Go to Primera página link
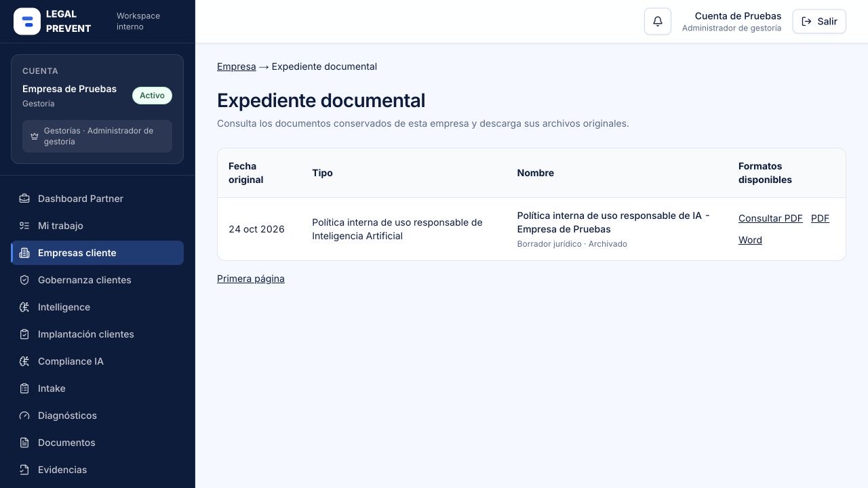Image resolution: width=868 pixels, height=488 pixels. coord(251,279)
